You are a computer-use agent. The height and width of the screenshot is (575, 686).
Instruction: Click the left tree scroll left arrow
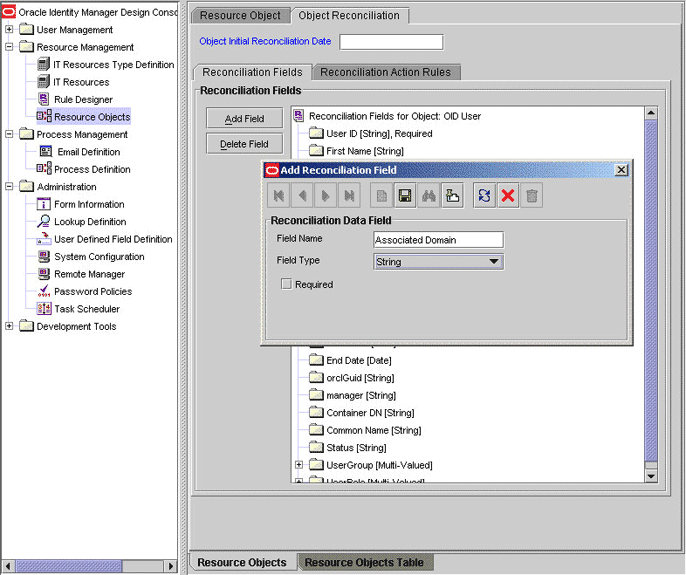[7, 566]
